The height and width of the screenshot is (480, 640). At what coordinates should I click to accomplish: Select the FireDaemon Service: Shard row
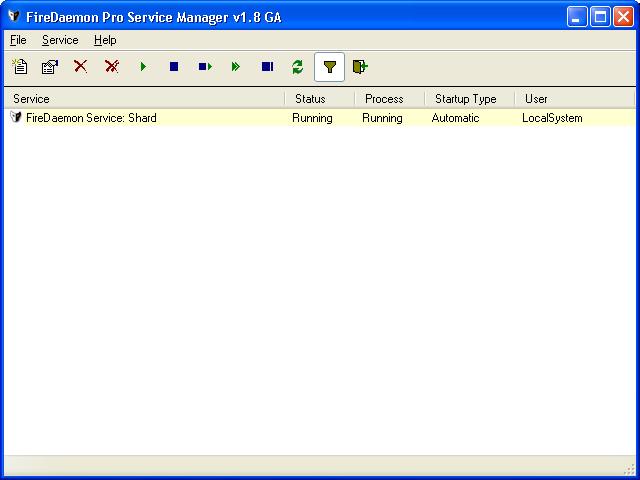[x=320, y=118]
